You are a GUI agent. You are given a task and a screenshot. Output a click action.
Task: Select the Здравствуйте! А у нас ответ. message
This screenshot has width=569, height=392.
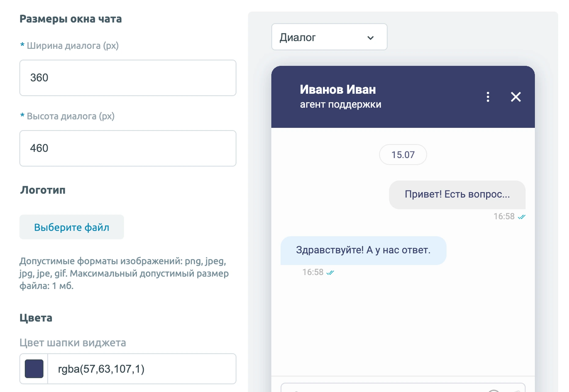click(363, 250)
